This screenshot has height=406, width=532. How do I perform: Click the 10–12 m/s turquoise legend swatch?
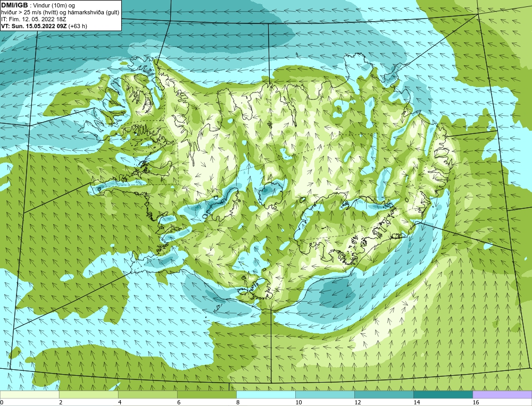click(325, 394)
